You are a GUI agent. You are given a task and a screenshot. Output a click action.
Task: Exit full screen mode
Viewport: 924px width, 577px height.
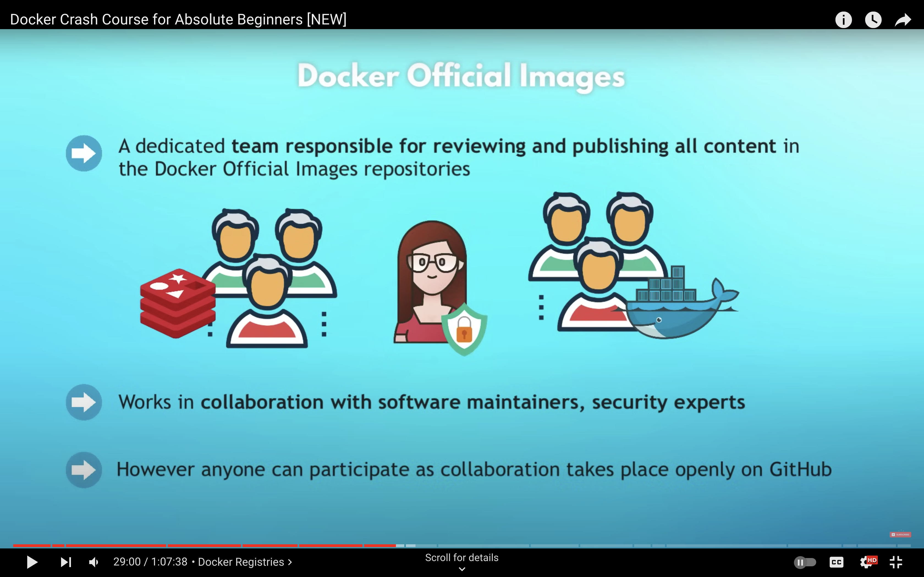896,562
